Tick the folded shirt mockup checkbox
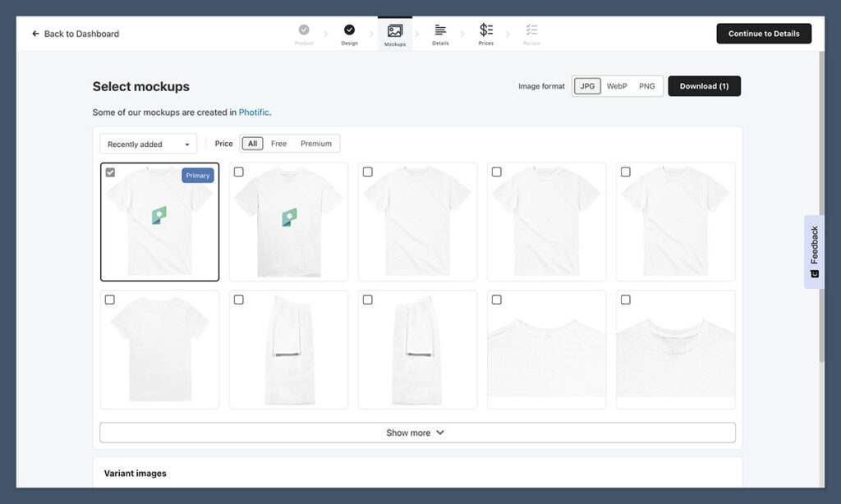The height and width of the screenshot is (504, 841). pyautogui.click(x=239, y=300)
